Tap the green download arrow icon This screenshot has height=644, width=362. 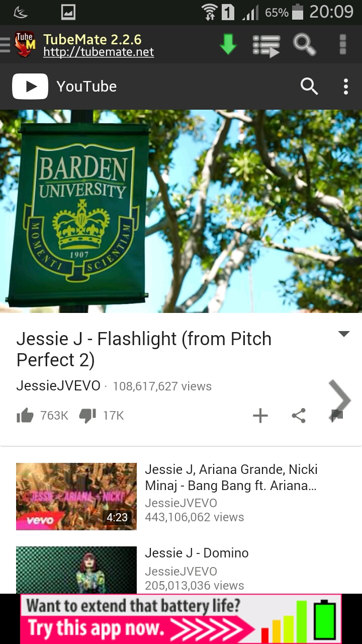coord(228,44)
